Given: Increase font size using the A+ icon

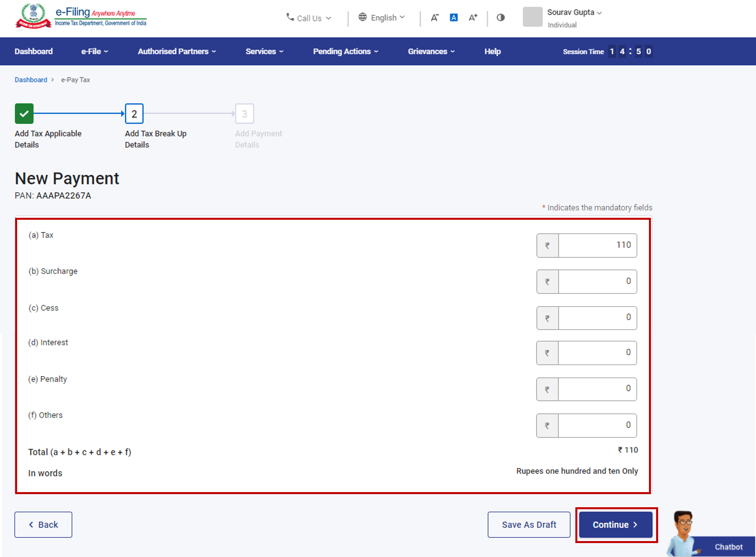Looking at the screenshot, I should [x=473, y=18].
